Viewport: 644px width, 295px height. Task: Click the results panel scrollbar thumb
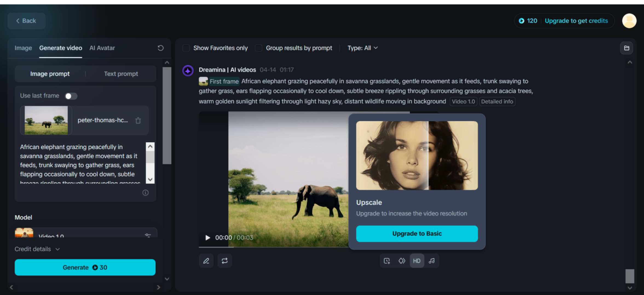pyautogui.click(x=629, y=276)
